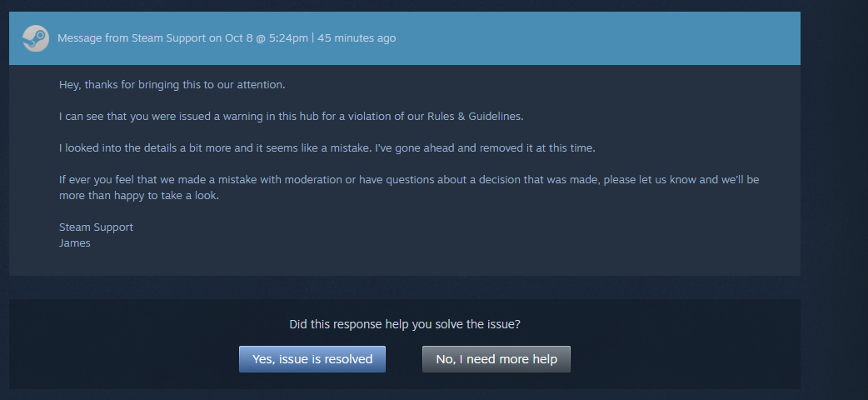Click "Yes, issue is resolved" button

312,359
